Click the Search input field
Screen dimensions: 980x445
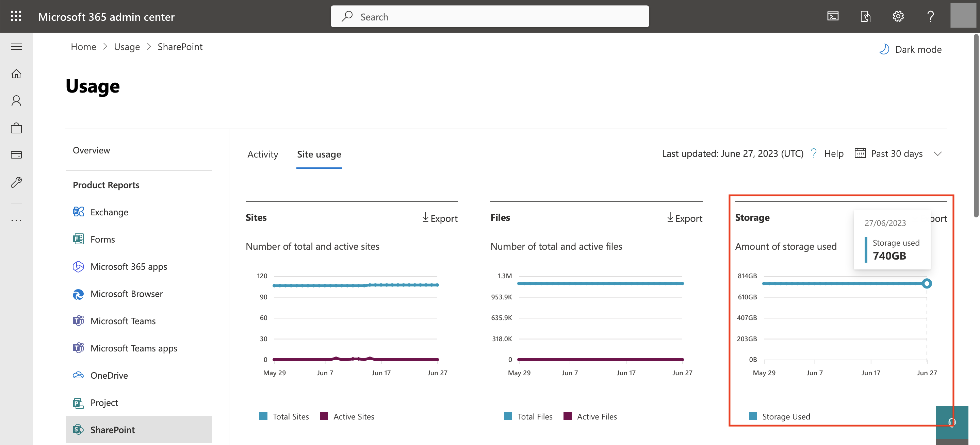point(490,16)
